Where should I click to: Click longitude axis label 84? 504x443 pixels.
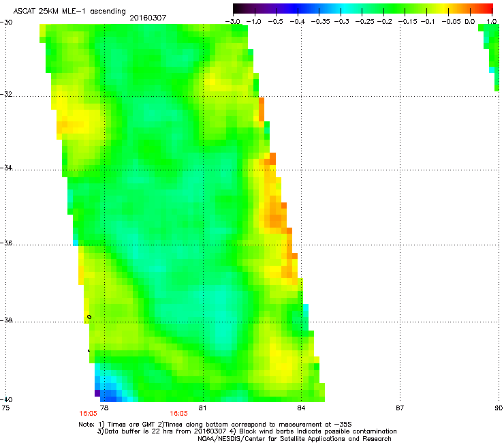point(301,408)
